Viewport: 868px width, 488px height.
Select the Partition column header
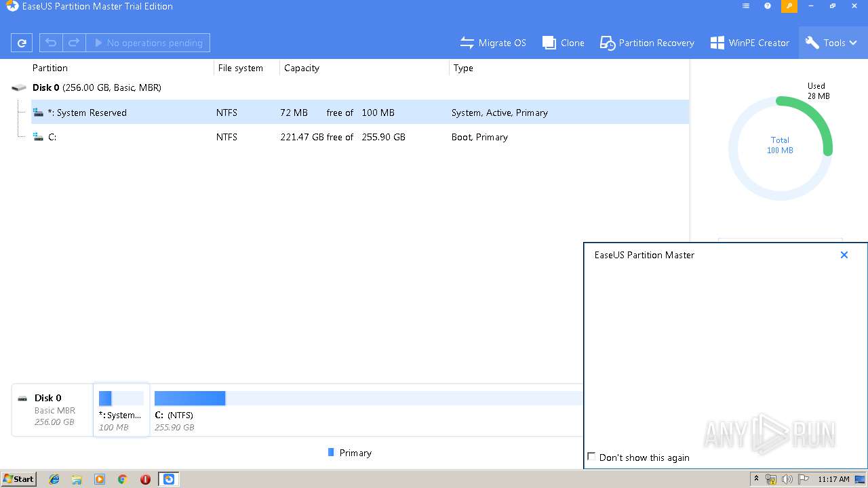tap(50, 68)
